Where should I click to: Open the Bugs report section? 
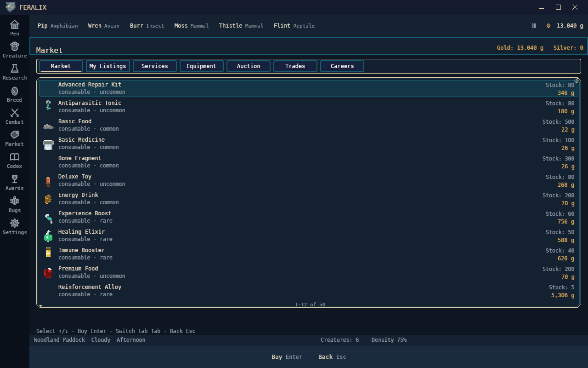tap(15, 204)
